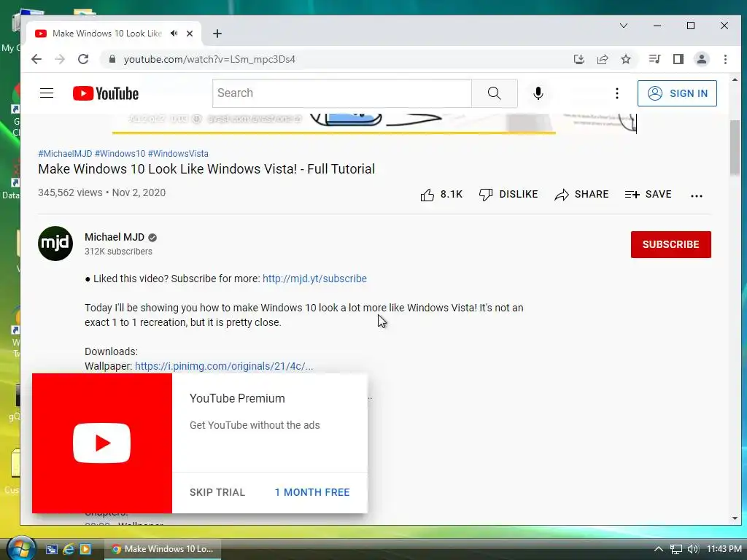
Task: Click the browser forward arrow
Action: [x=60, y=59]
